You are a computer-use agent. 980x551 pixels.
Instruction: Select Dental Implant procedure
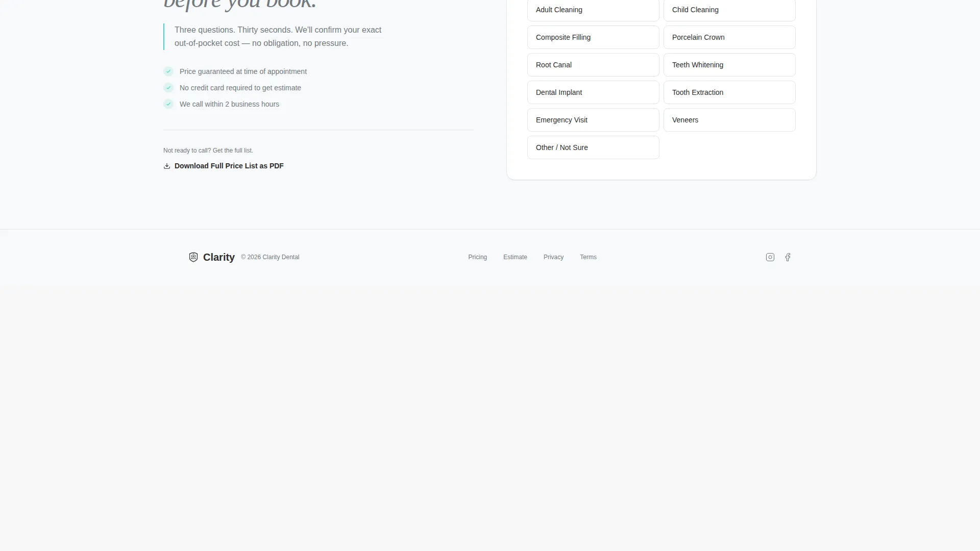(x=593, y=92)
